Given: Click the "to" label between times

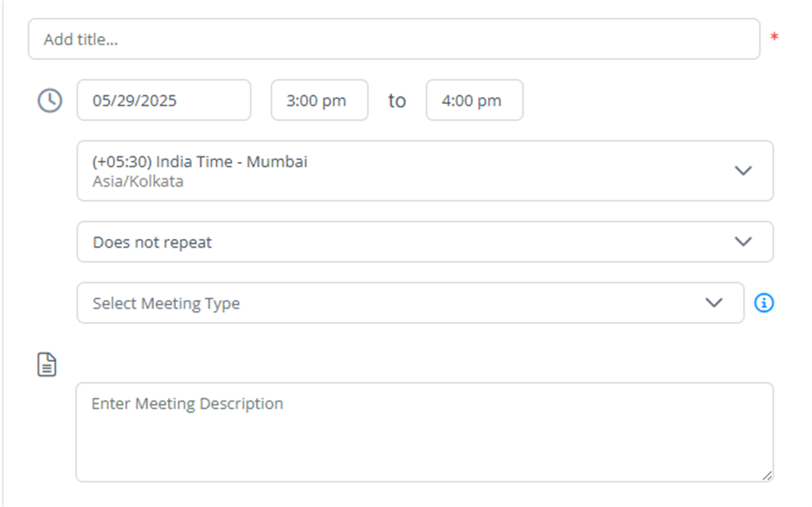Looking at the screenshot, I should 397,101.
